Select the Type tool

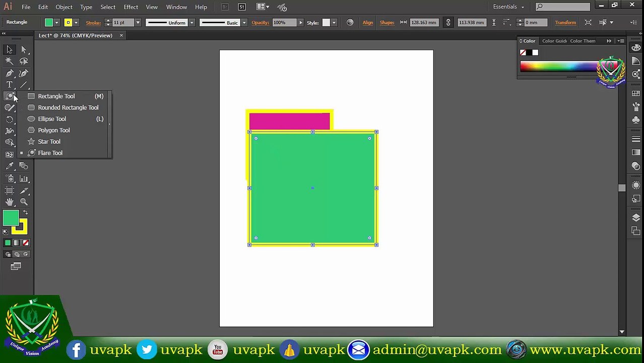pyautogui.click(x=10, y=85)
